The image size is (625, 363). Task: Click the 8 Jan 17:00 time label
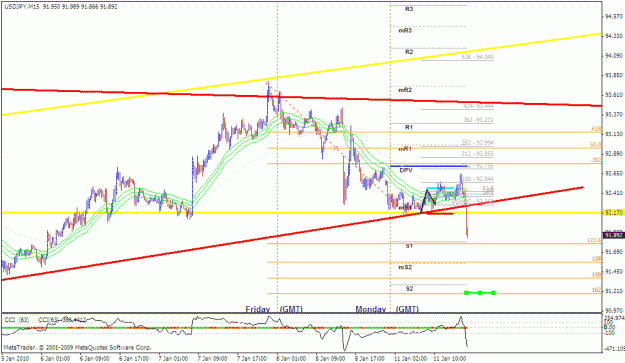tap(370, 359)
